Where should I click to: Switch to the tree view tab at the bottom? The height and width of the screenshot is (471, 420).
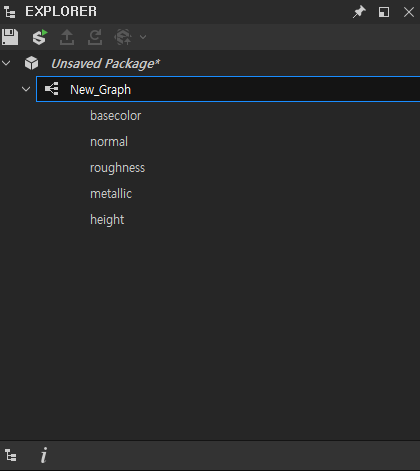(x=11, y=455)
